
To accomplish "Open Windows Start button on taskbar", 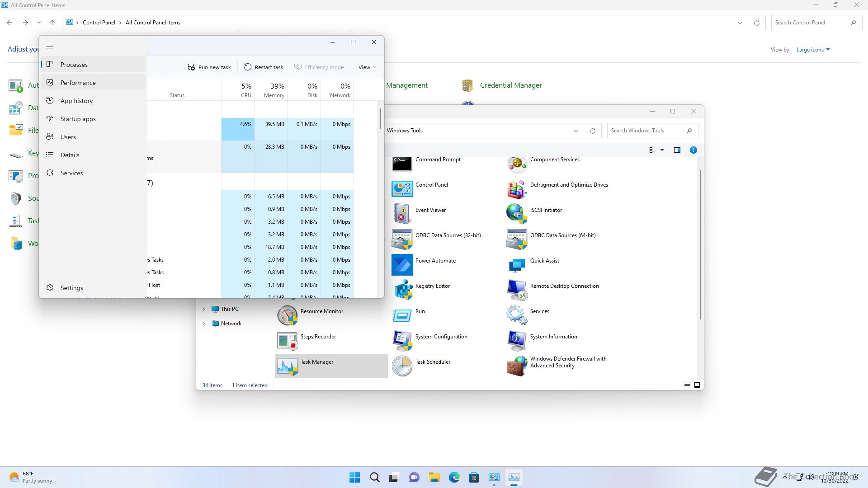I will 355,477.
